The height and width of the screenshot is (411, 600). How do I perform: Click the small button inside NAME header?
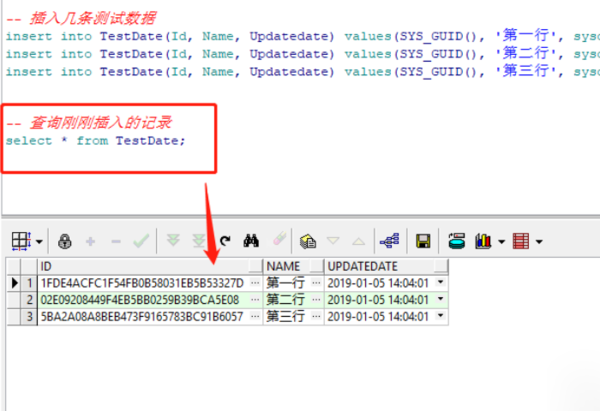click(x=317, y=265)
